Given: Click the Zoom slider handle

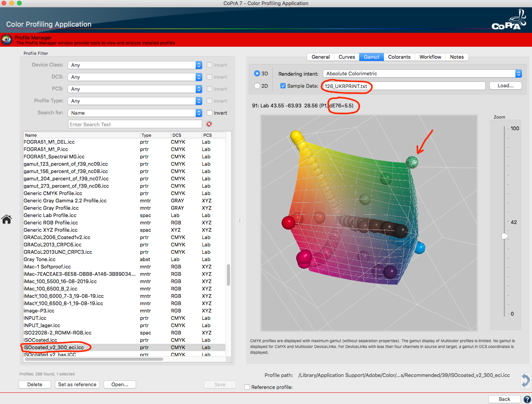Looking at the screenshot, I should 505,236.
